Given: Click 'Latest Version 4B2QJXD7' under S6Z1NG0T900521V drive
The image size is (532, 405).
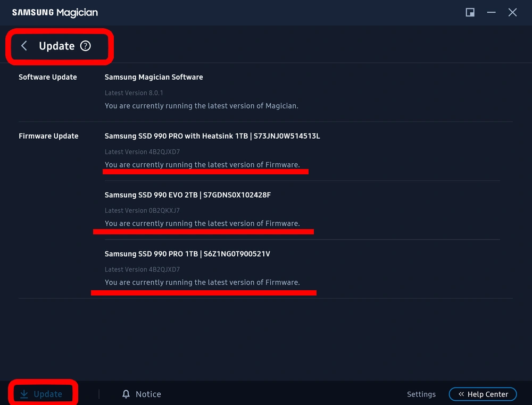Looking at the screenshot, I should pyautogui.click(x=142, y=269).
